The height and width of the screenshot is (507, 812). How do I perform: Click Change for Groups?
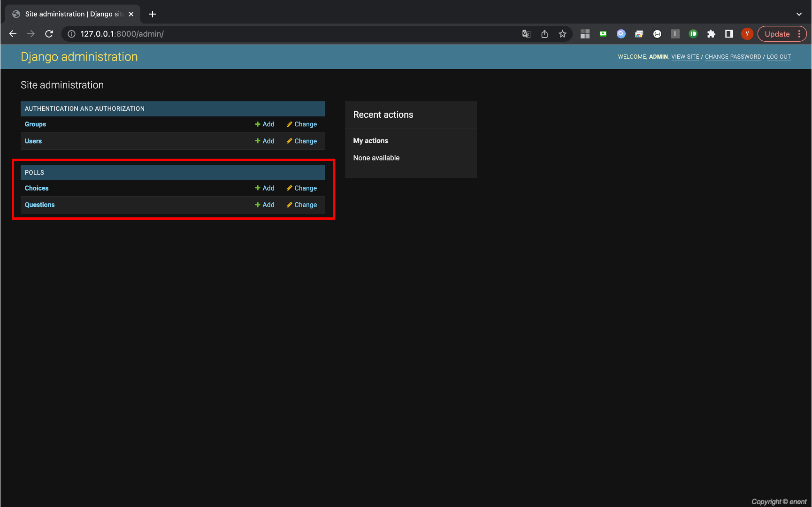(x=302, y=124)
